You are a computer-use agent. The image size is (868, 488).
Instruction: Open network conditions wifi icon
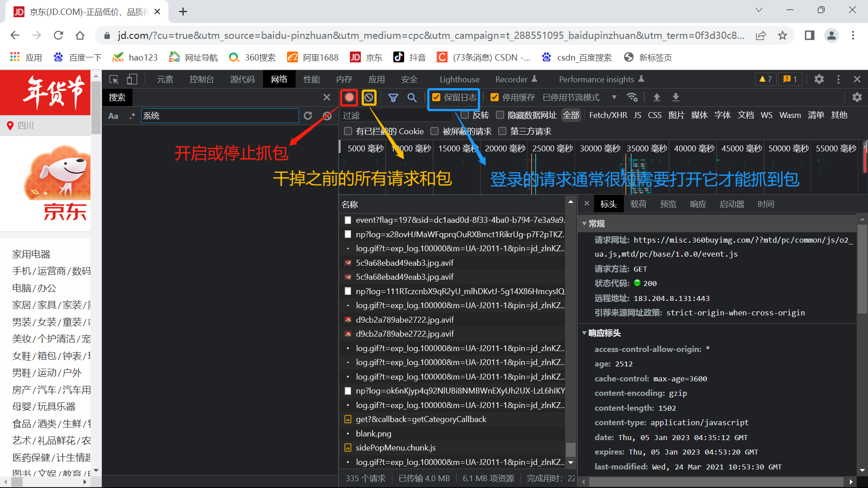(x=632, y=97)
